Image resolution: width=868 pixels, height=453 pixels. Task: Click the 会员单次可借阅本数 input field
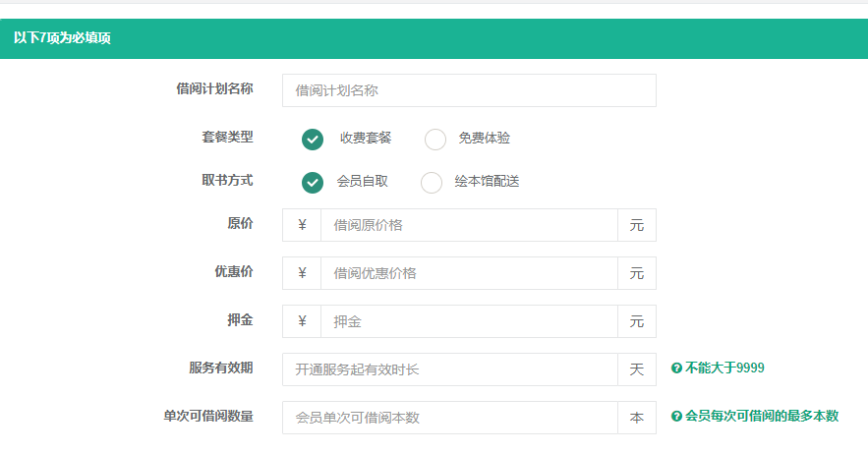coord(450,418)
